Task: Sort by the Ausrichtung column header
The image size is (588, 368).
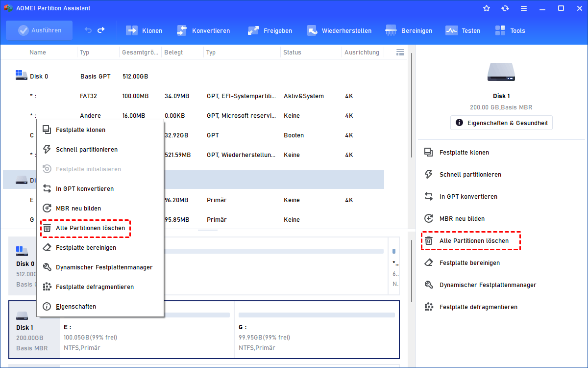Action: (x=362, y=52)
